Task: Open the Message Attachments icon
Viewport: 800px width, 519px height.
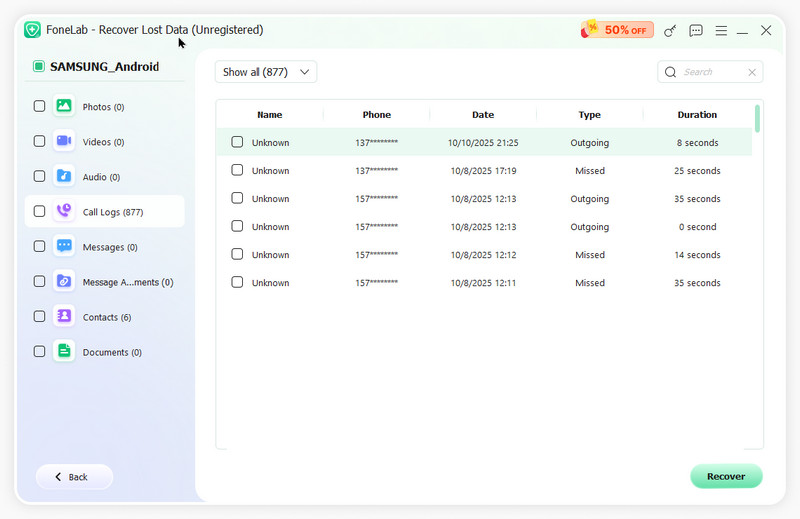Action: (x=64, y=281)
